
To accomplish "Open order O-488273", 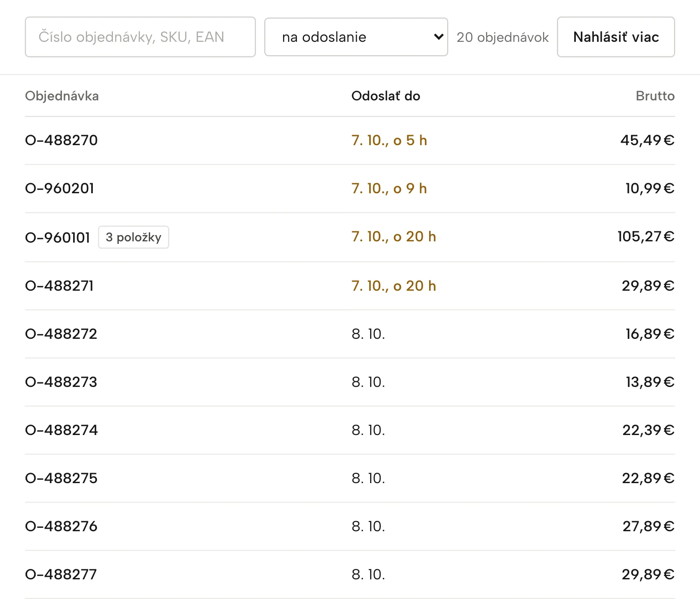I will pos(61,382).
